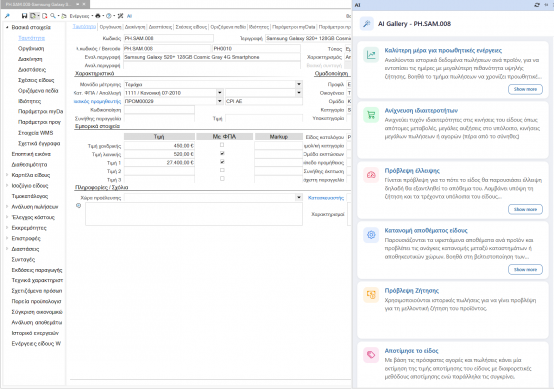The image size is (554, 389).
Task: Switch to the Οριζόμενα πεδία tab
Action: 228,27
